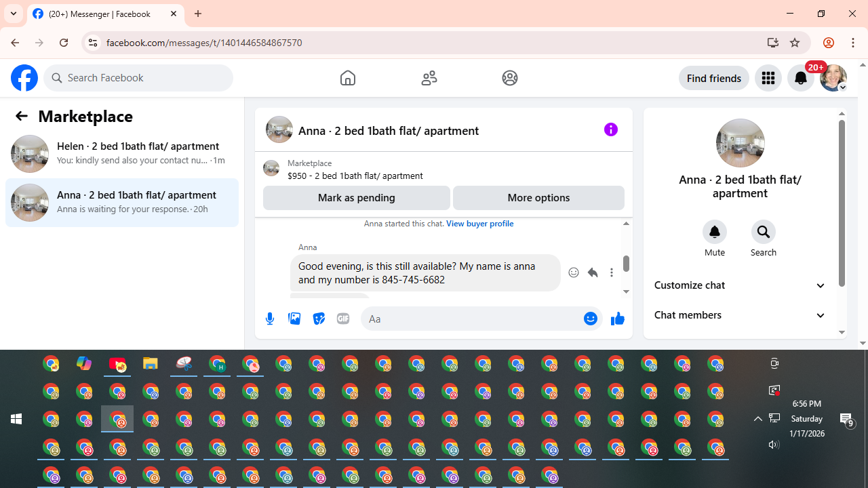Screen dimensions: 868x488
Task: Select Anna 2 bed 1bath conversation
Action: [122, 203]
